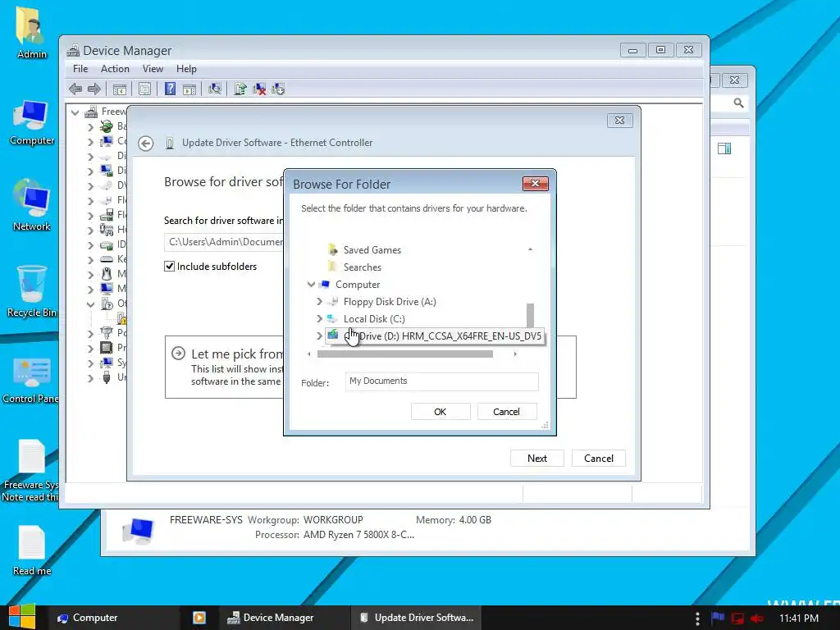The width and height of the screenshot is (840, 630).
Task: Collapse the Computer node in Browse For Folder
Action: (311, 285)
